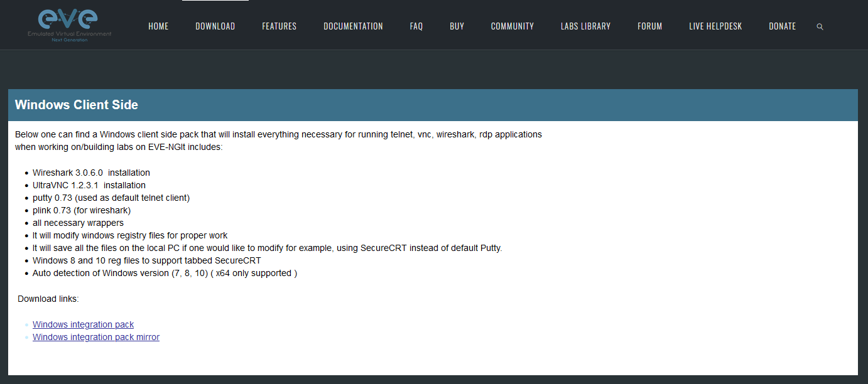Navigate to the FAQ page
The image size is (868, 384).
(416, 26)
